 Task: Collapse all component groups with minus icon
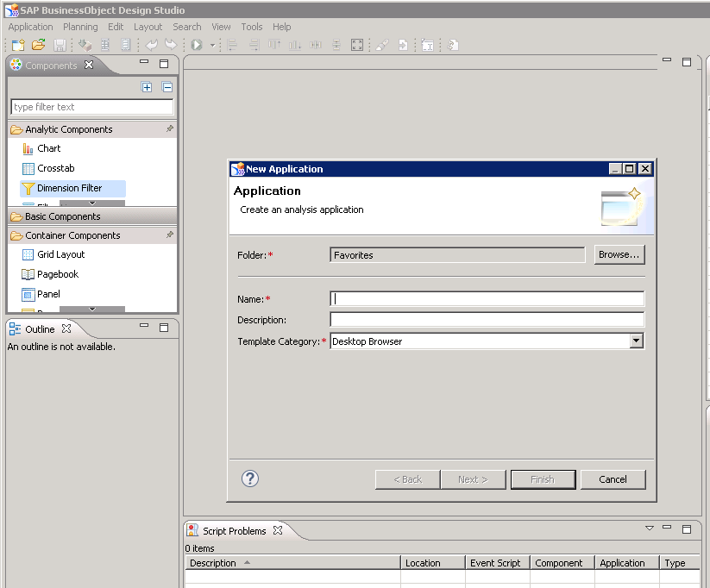(x=167, y=87)
